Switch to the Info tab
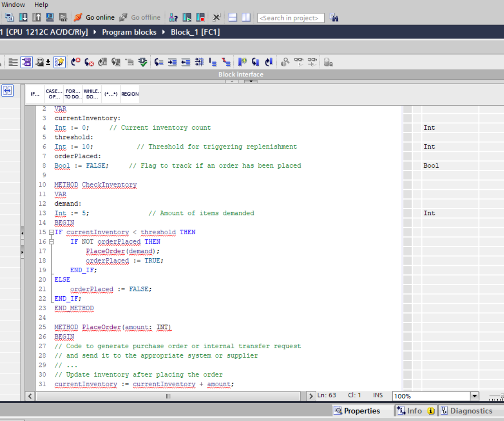Viewport: 504px width, 421px height. click(x=415, y=411)
